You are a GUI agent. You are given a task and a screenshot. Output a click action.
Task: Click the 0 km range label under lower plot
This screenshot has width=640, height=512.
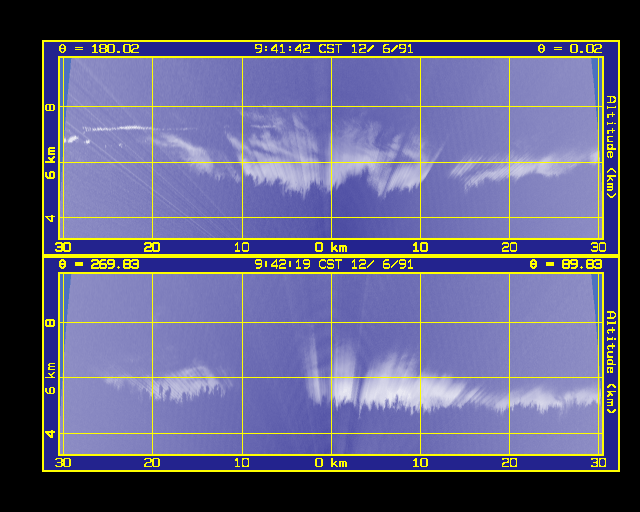coord(331,463)
